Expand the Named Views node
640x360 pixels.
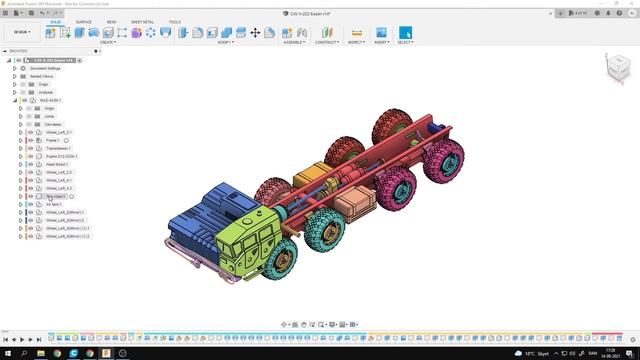15,76
